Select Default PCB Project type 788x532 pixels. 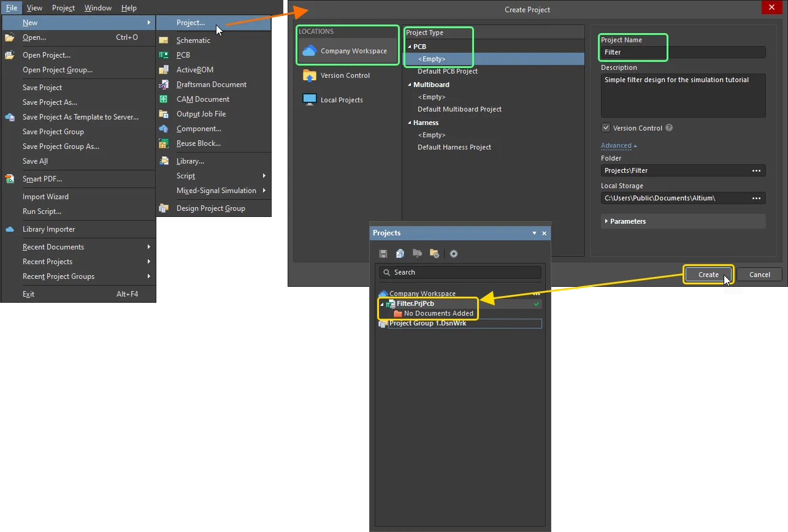(448, 71)
